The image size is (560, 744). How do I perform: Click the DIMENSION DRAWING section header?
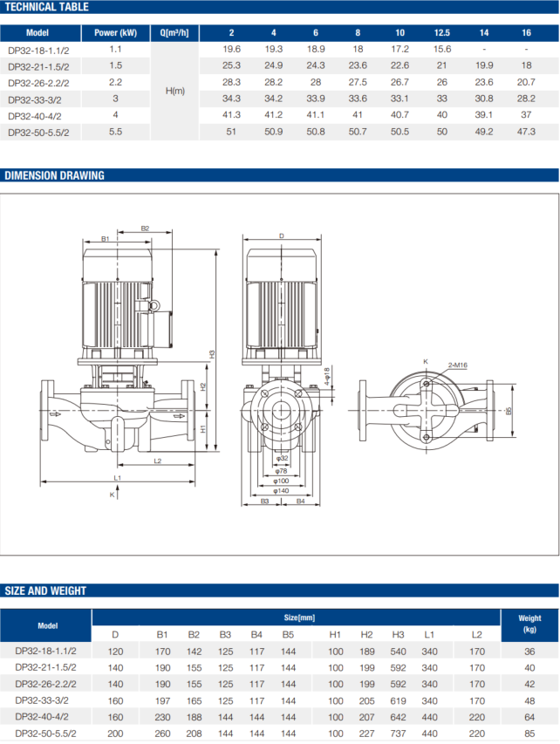pyautogui.click(x=54, y=175)
